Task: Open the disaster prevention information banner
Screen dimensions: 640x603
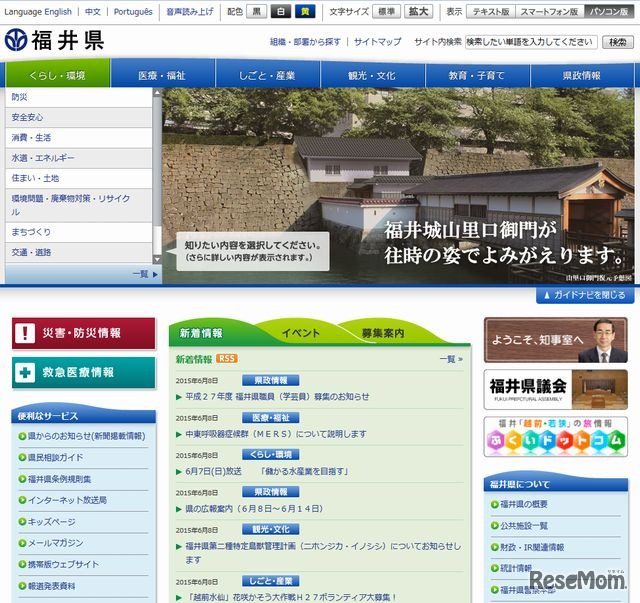Action: tap(84, 333)
